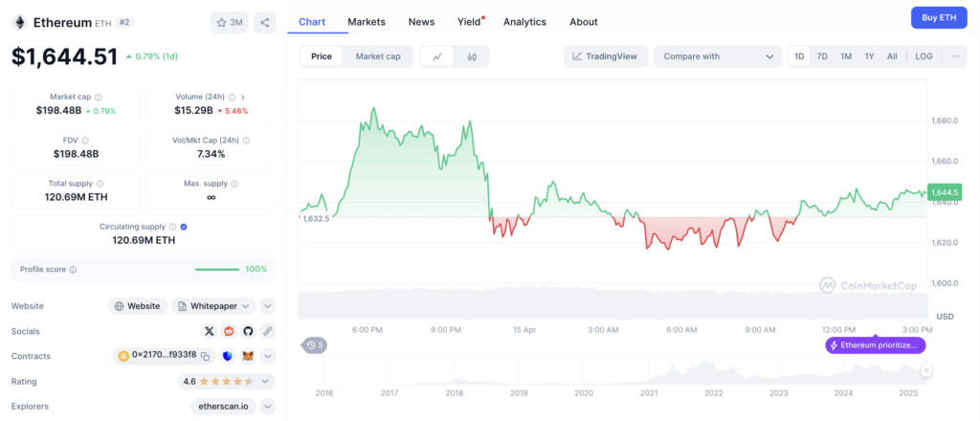
Task: Open the Analytics tab
Action: 524,22
